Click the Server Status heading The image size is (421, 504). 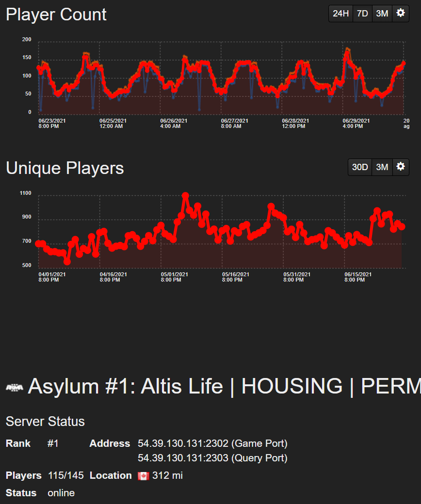45,422
